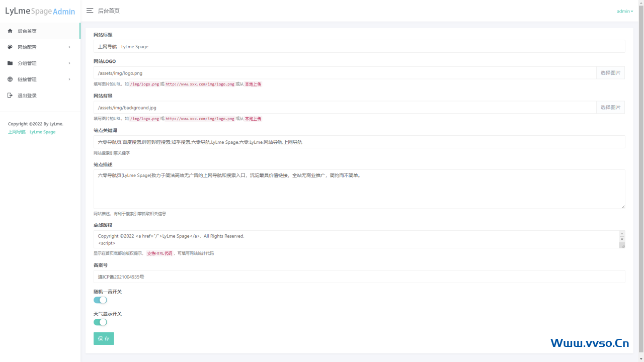This screenshot has width=644, height=362.
Task: Click the folder icon for 分组管理
Action: click(10, 63)
